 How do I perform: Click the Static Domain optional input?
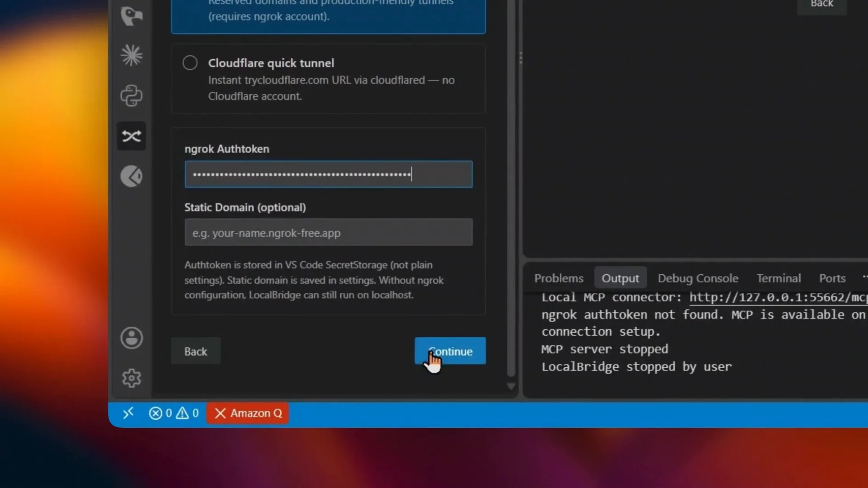pos(329,233)
